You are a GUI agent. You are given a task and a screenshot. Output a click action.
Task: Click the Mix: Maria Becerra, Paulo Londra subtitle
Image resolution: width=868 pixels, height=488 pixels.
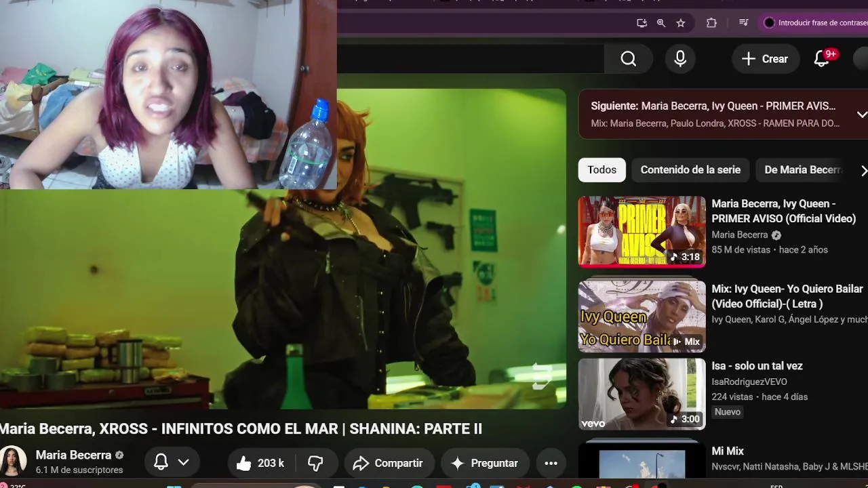(x=715, y=123)
